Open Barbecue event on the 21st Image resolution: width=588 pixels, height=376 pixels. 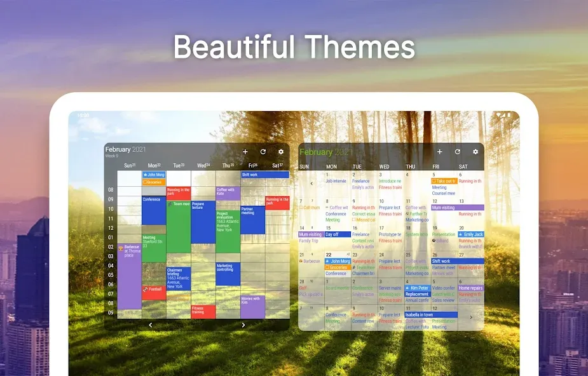tap(310, 262)
